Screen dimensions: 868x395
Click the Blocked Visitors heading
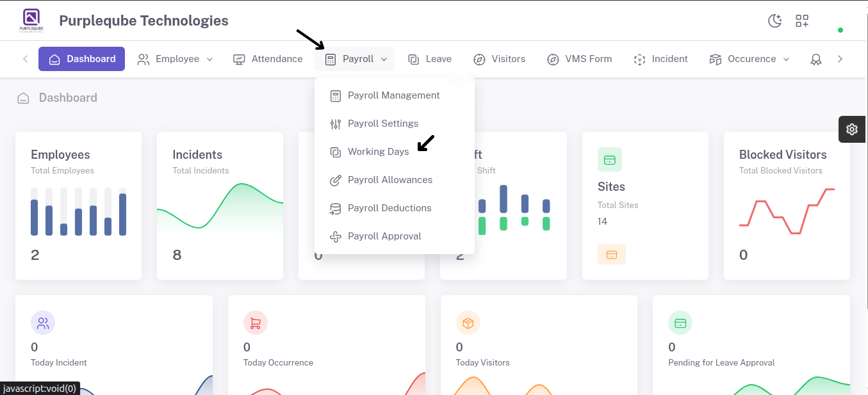(783, 155)
